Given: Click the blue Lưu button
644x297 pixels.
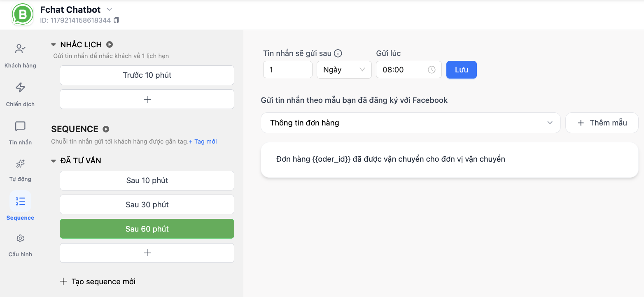Looking at the screenshot, I should (x=462, y=70).
